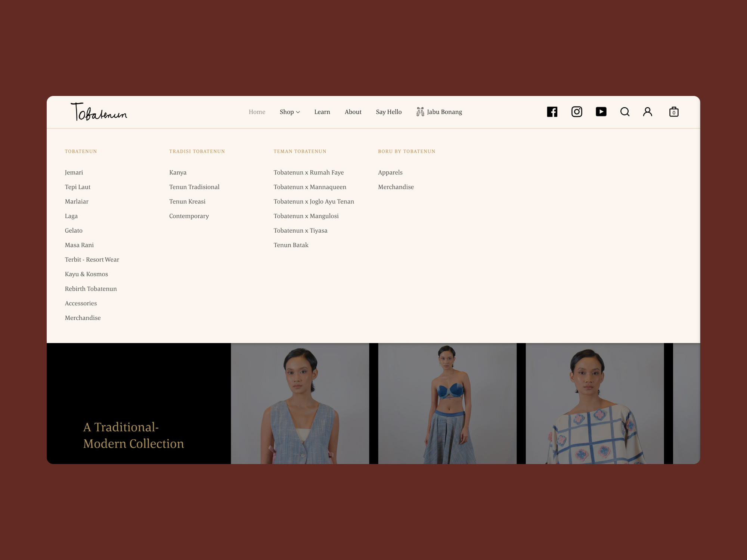747x560 pixels.
Task: Open the TEMAN TOBATENUN category heading
Action: point(300,151)
